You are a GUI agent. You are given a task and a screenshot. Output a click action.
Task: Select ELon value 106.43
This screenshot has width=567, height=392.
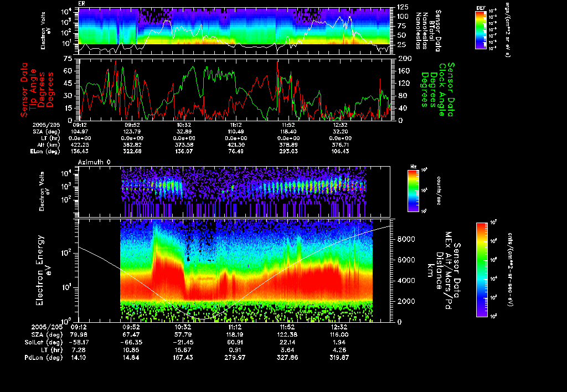[x=340, y=152]
